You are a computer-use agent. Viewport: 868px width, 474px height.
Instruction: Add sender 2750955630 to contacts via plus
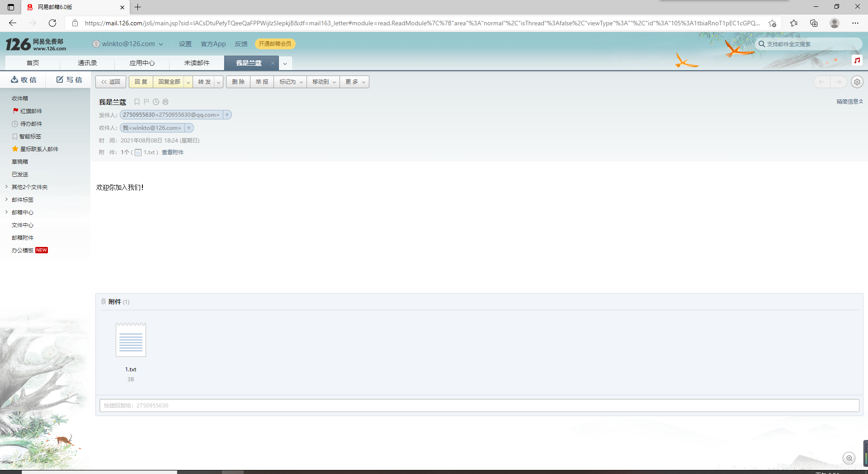(227, 115)
